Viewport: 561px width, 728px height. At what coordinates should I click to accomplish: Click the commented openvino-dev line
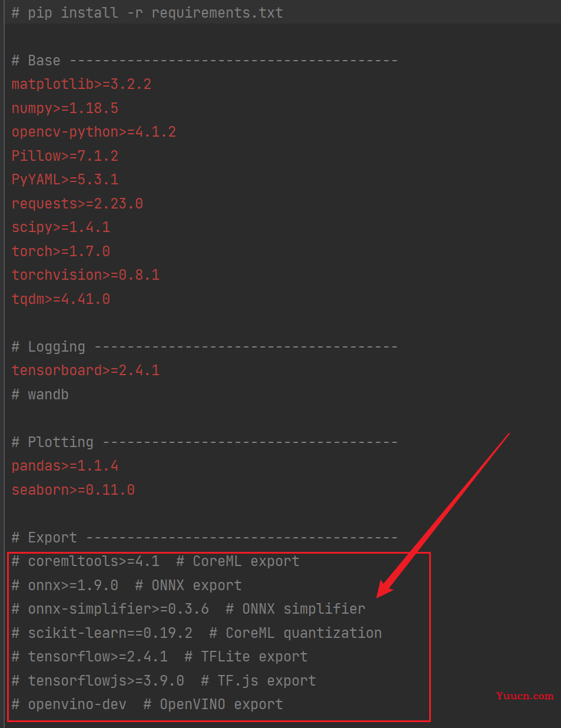[x=147, y=704]
